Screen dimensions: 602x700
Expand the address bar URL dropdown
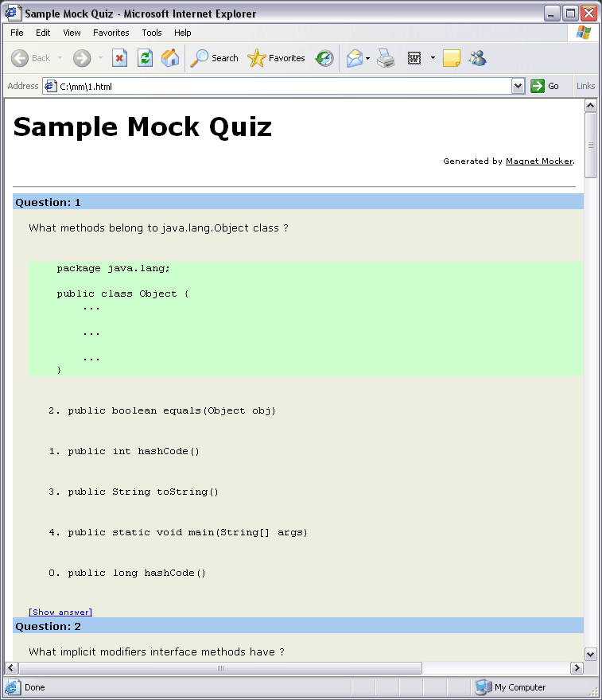coord(518,86)
